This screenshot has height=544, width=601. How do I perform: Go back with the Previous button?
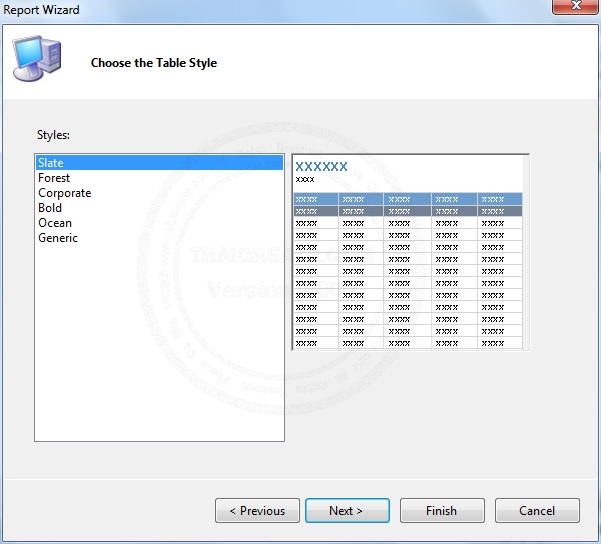coord(257,511)
